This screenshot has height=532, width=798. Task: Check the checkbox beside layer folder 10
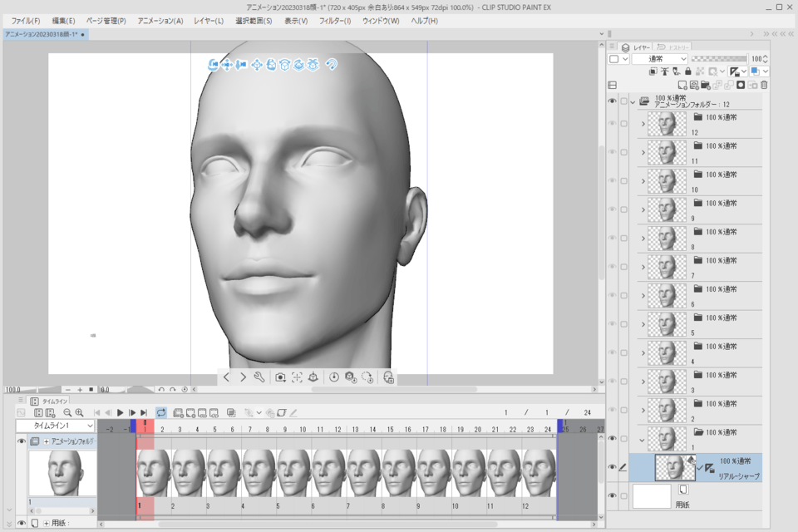click(x=624, y=180)
